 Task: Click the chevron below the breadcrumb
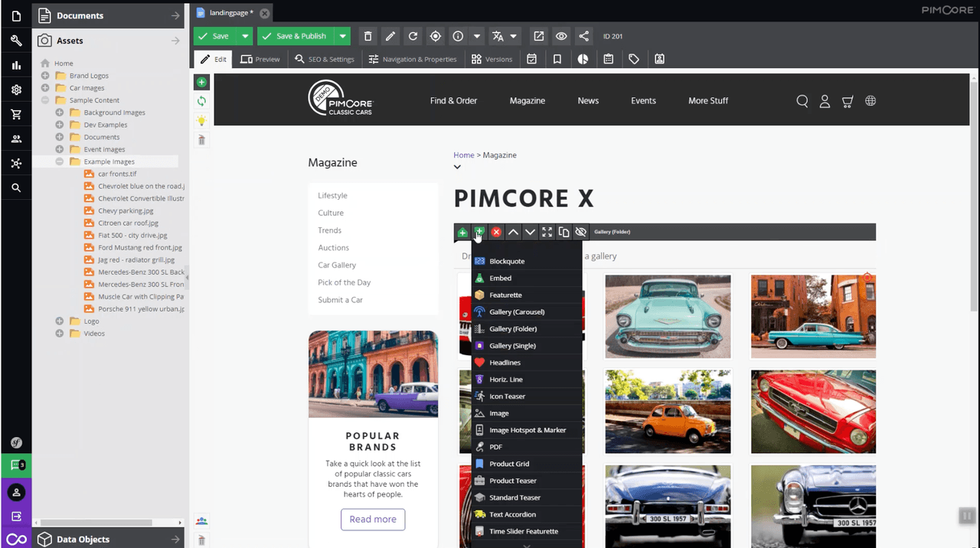pyautogui.click(x=457, y=167)
